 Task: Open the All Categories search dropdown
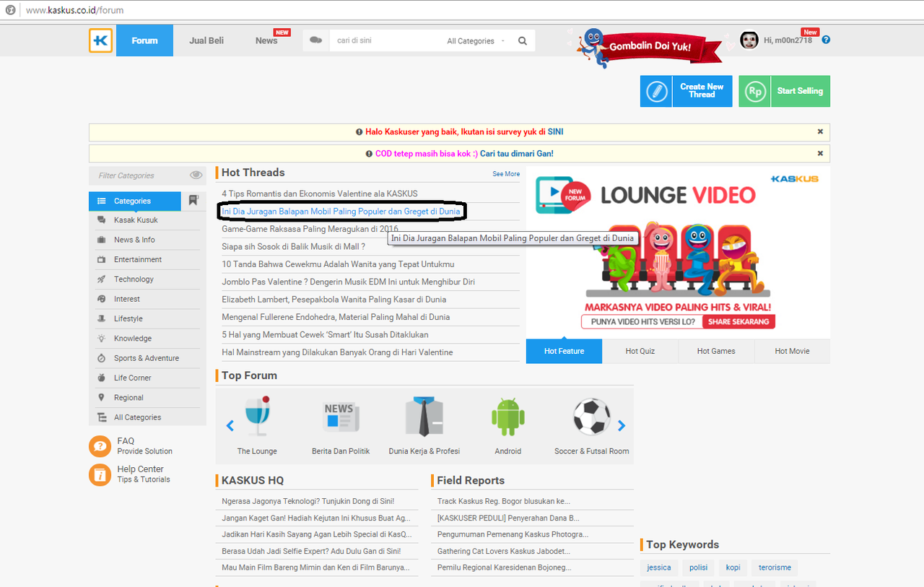coord(476,41)
